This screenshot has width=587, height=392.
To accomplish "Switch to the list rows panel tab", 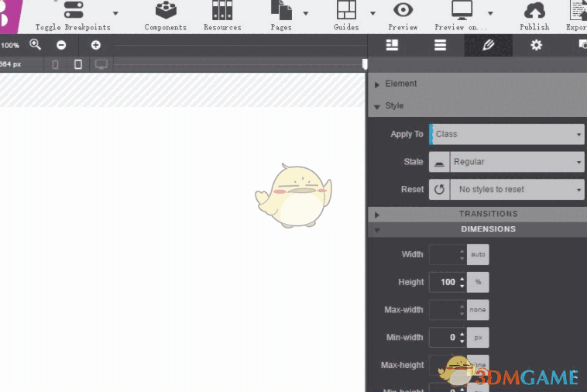I will (x=440, y=45).
